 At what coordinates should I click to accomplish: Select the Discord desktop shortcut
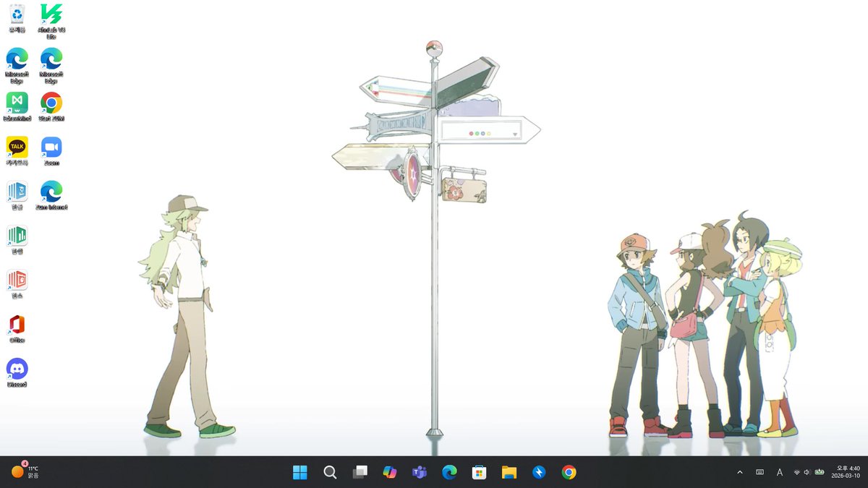(x=17, y=373)
